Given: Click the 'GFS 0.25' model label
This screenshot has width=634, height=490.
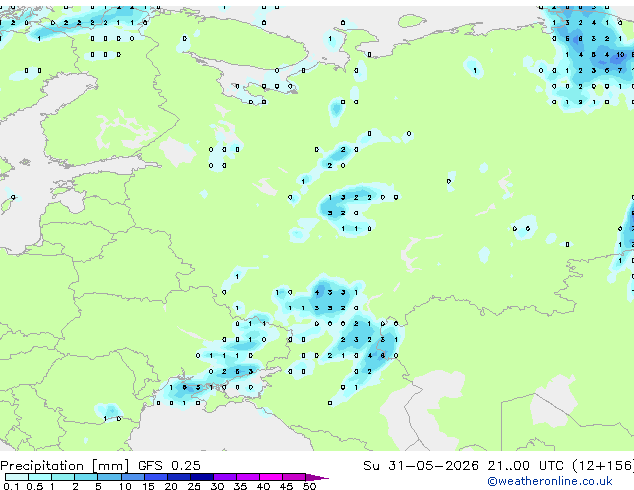Looking at the screenshot, I should coord(169,466).
